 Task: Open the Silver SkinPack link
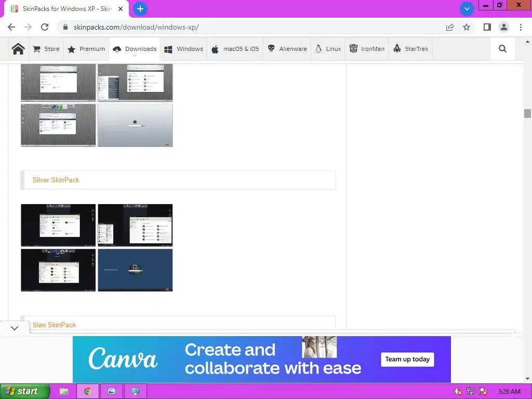(56, 180)
